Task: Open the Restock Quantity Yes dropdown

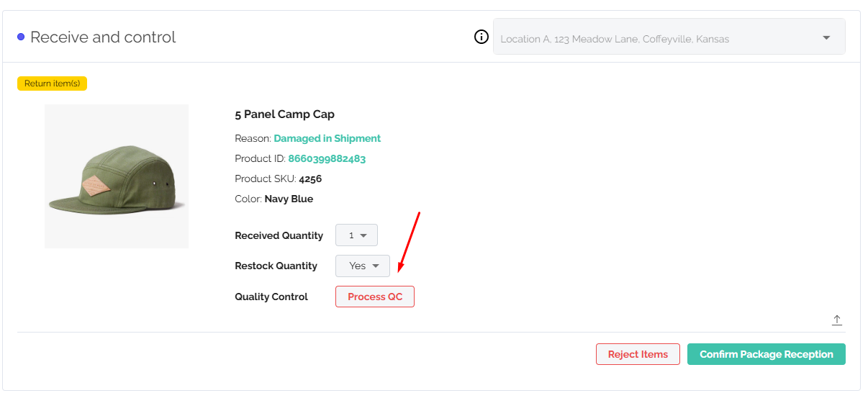Action: pos(363,266)
